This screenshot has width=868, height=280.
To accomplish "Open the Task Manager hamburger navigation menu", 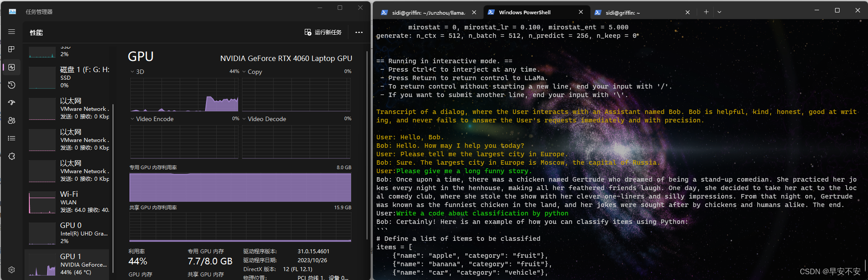I will (x=12, y=32).
